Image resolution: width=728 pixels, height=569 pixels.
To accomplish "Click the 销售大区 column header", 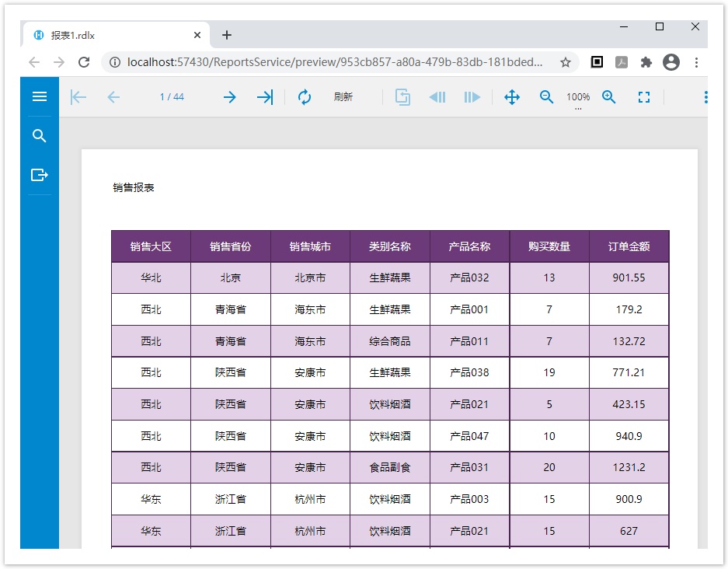I will pos(151,246).
